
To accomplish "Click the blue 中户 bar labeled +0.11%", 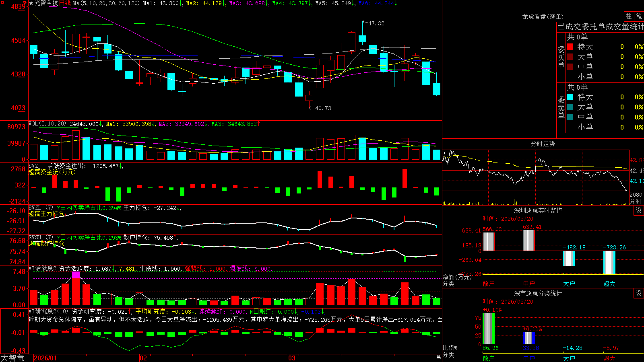I will click(529, 338).
